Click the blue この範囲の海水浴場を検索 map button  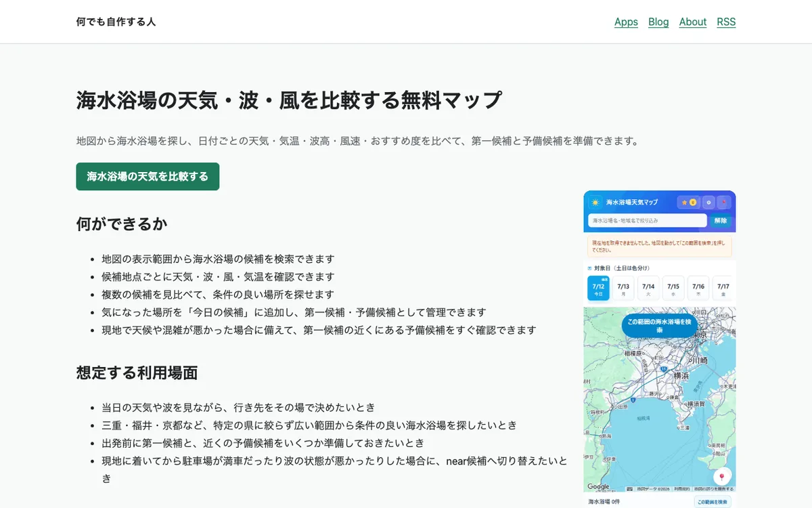660,326
